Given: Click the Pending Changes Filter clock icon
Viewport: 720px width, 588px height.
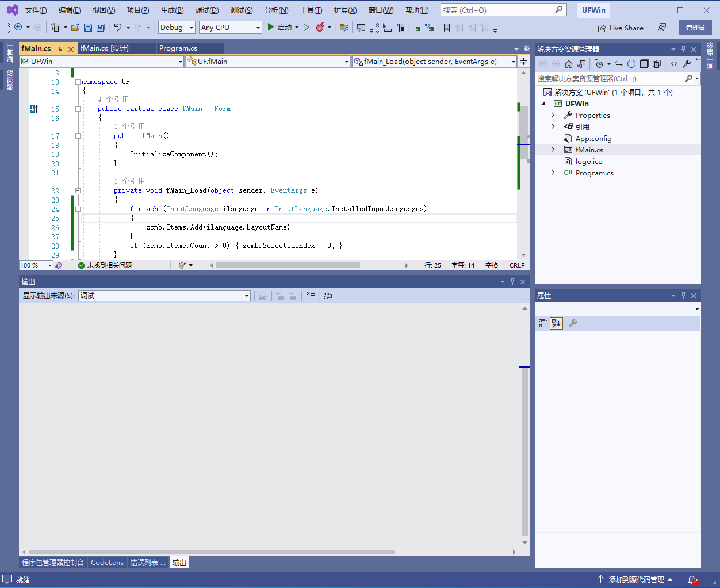Looking at the screenshot, I should (x=599, y=64).
